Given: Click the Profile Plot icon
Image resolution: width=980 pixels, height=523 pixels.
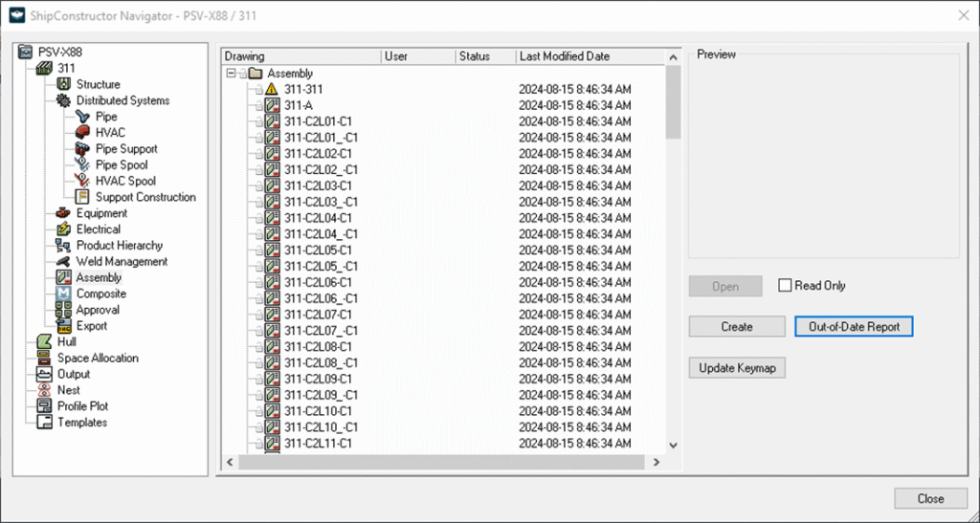Looking at the screenshot, I should [44, 406].
